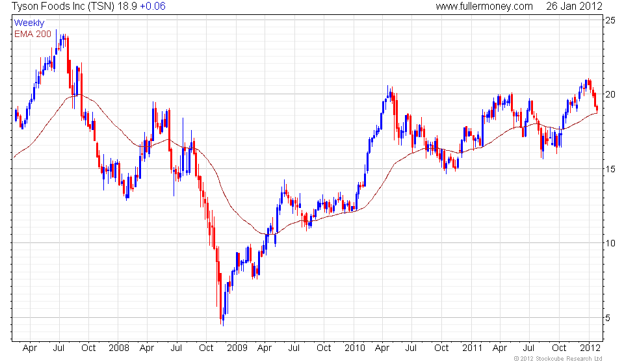
Task: Click the 'Weekly' legend label
Action: point(29,23)
